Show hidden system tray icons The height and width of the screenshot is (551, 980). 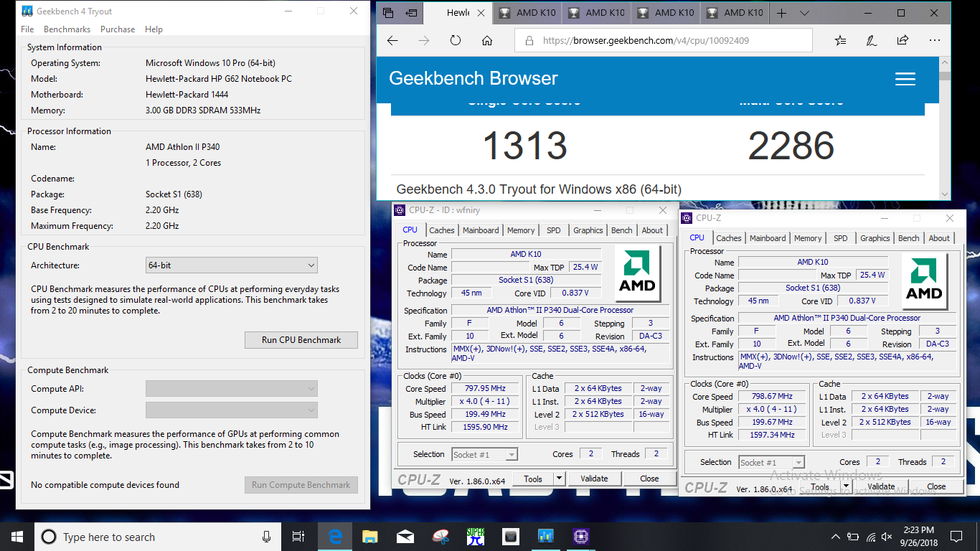(836, 537)
